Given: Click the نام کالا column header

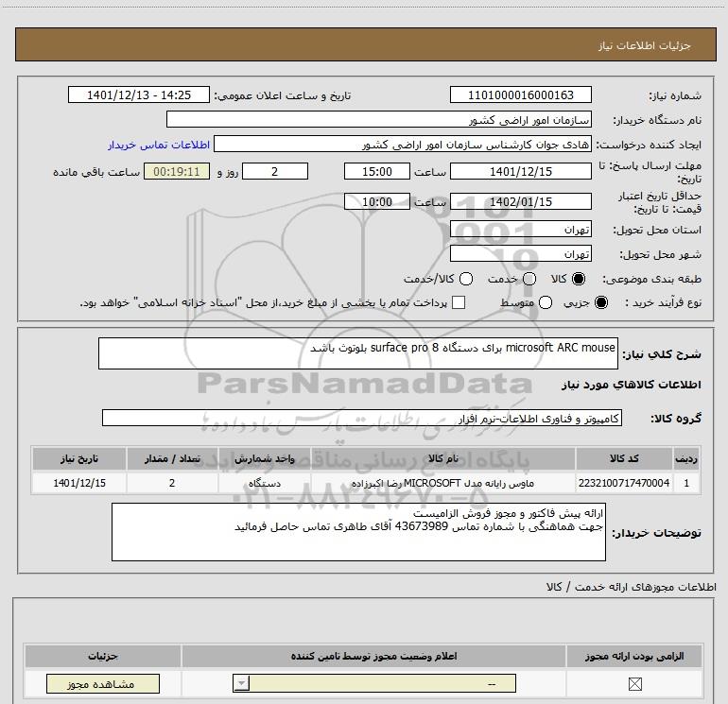Looking at the screenshot, I should click(x=442, y=459).
